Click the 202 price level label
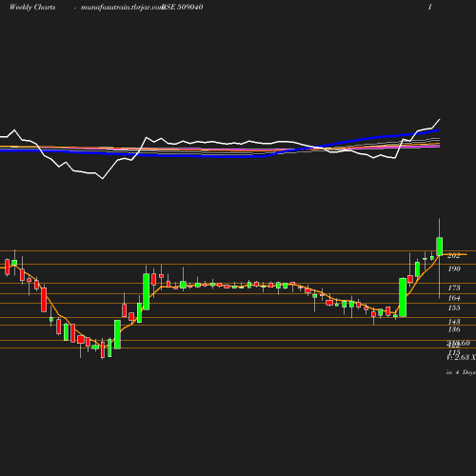 coord(454,255)
